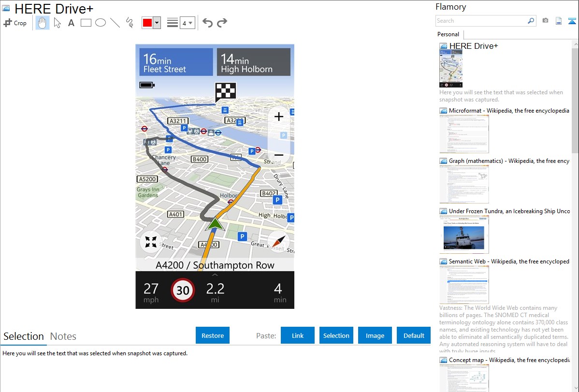Pick the freehand scribble tool
Viewport: 579px width, 392px height.
130,23
